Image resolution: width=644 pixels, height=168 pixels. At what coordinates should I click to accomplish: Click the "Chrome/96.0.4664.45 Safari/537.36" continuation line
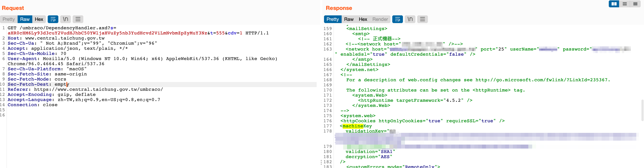click(56, 64)
